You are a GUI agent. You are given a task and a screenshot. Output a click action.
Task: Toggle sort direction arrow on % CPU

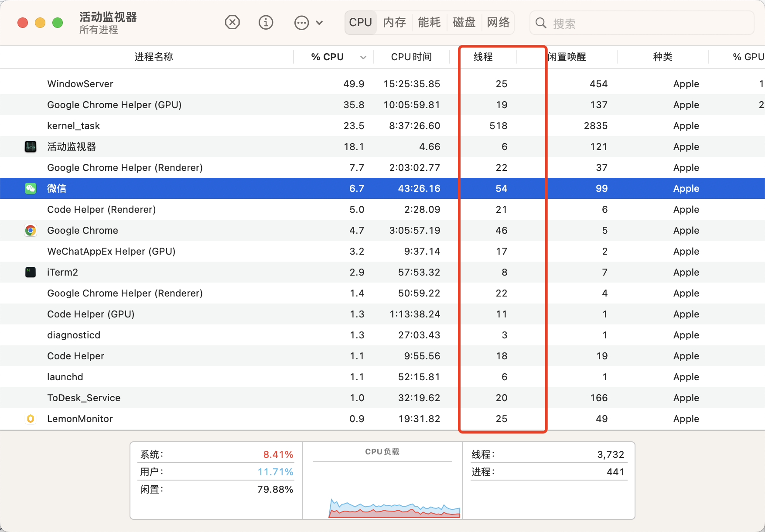[363, 57]
